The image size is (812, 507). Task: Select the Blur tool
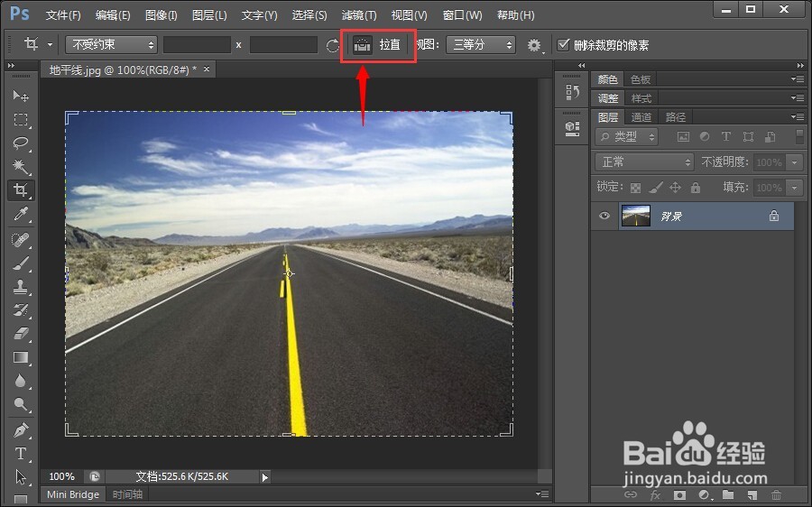coord(21,382)
